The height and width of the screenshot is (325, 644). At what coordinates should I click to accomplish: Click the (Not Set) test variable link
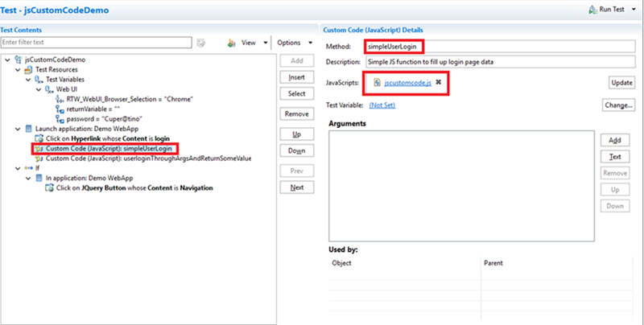382,105
